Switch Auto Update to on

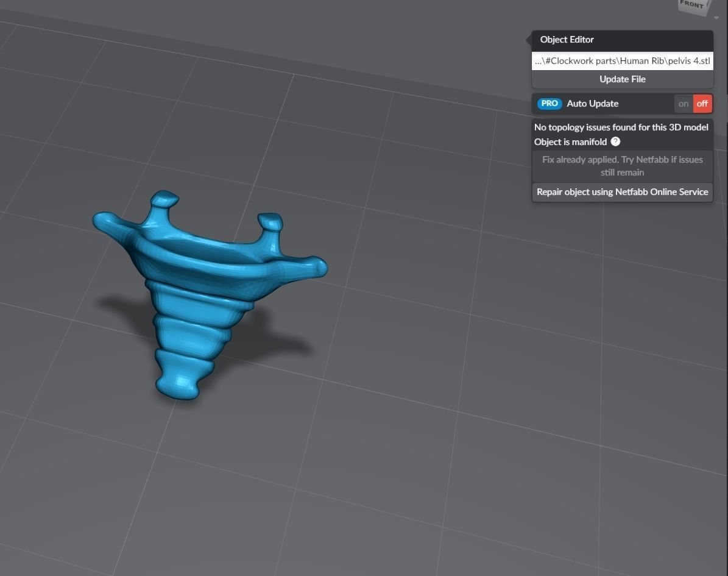coord(684,104)
